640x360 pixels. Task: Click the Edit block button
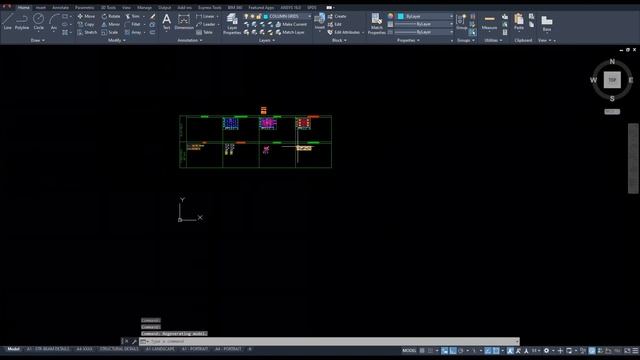[x=335, y=24]
